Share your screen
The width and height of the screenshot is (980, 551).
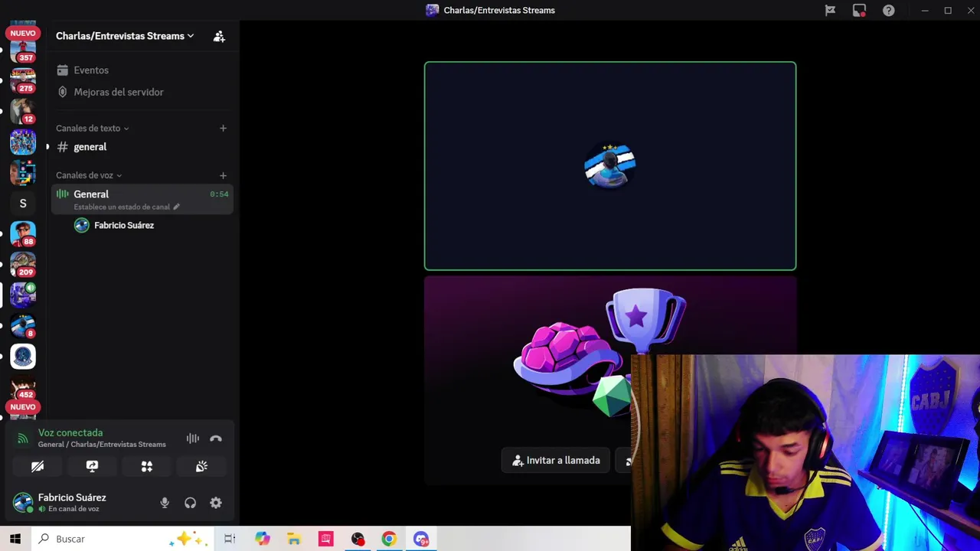point(92,466)
